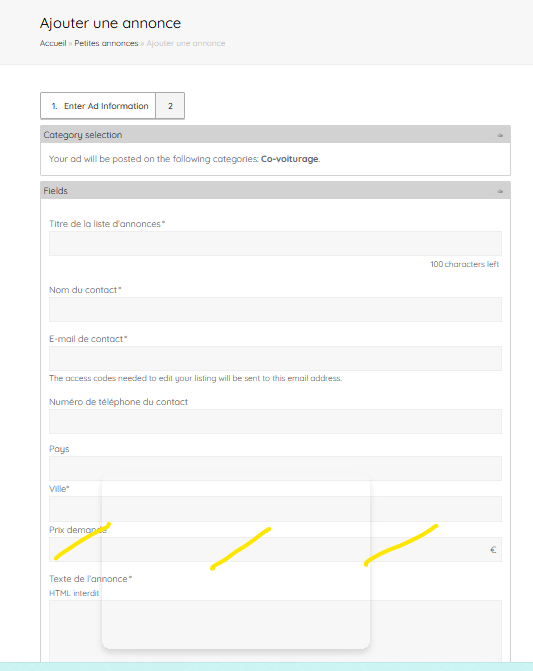
Task: Open the Petites annonces breadcrumb link
Action: click(106, 43)
